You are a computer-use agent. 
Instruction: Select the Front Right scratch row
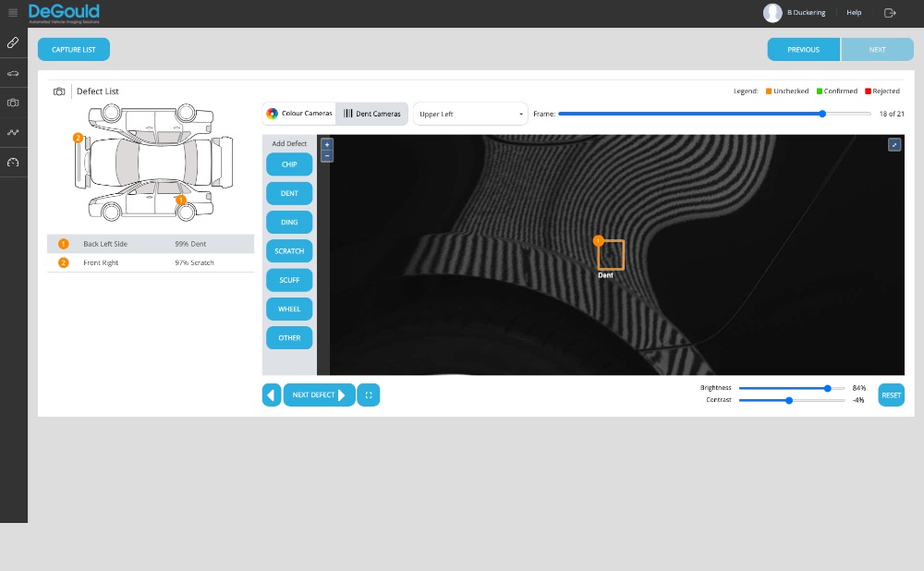click(151, 263)
